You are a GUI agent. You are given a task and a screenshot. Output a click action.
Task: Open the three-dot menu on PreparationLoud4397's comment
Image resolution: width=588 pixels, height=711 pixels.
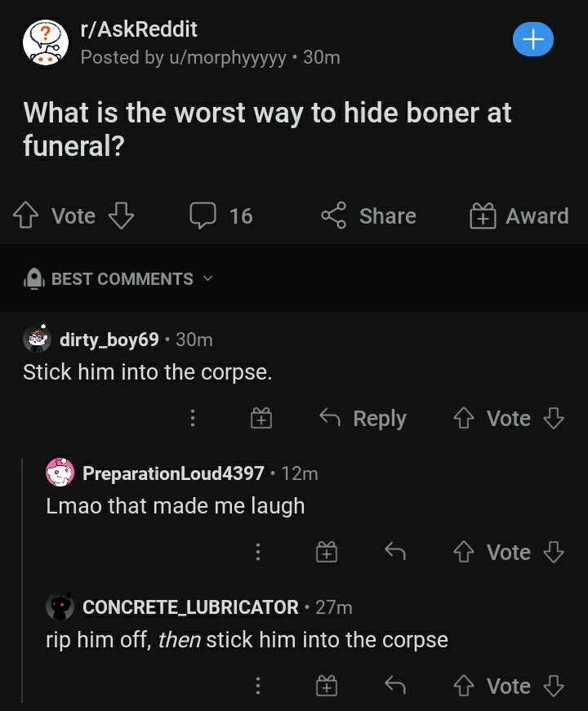click(x=258, y=551)
